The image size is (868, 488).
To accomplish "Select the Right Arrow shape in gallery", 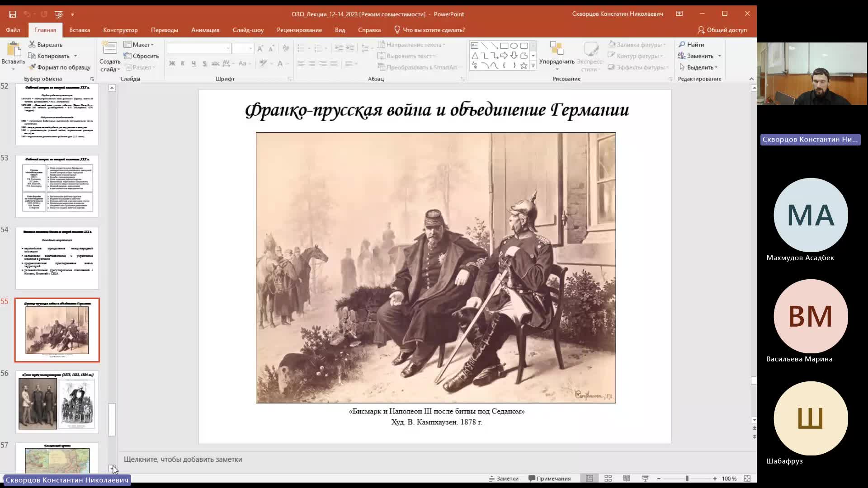I will [x=504, y=56].
